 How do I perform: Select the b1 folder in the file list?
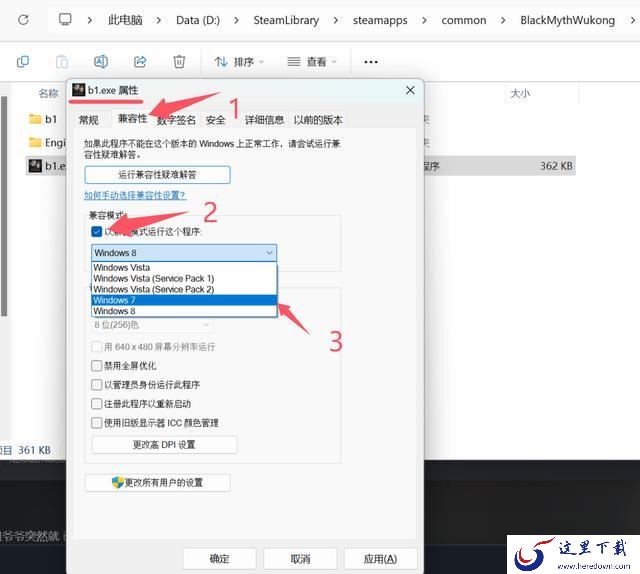[43, 119]
